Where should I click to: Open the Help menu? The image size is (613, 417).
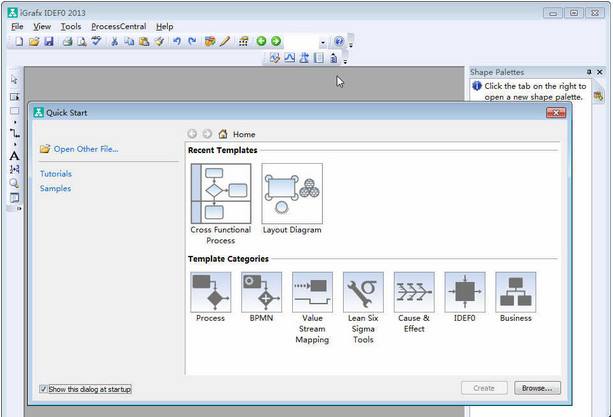165,27
